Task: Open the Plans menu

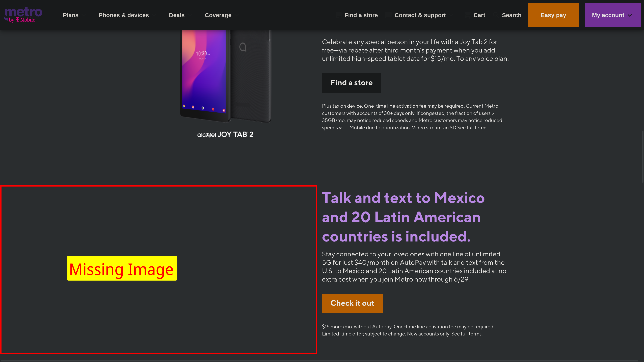Action: [71, 15]
